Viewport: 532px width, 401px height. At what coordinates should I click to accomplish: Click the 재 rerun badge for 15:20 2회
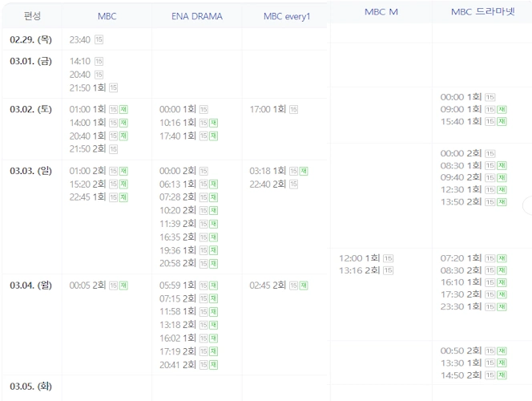123,184
